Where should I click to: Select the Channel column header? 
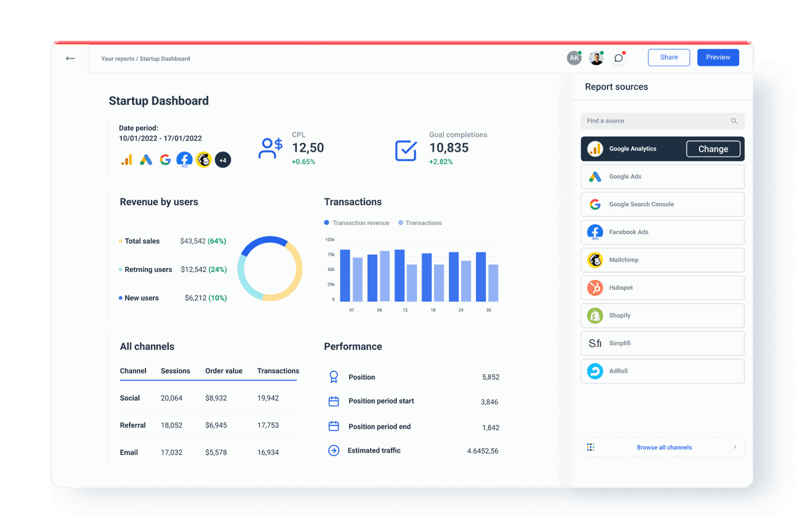click(133, 371)
